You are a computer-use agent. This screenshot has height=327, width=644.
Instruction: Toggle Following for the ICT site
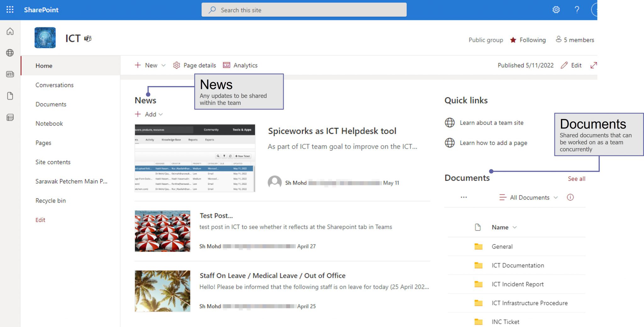528,40
